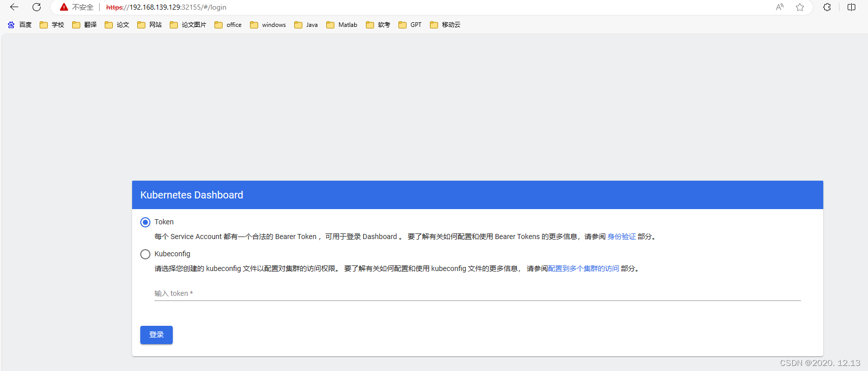Open the GPT bookmark folder
The image size is (868, 371).
(410, 24)
